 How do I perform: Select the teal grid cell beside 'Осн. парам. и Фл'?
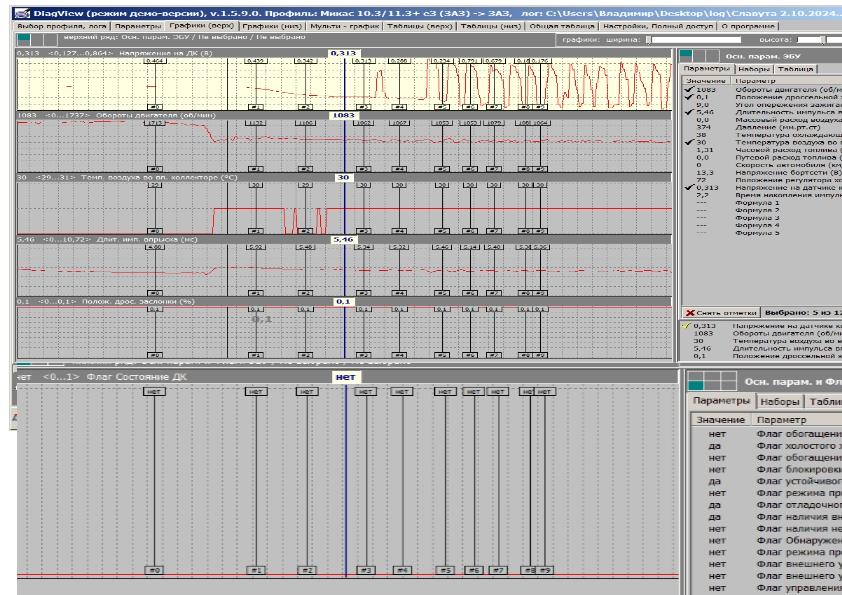[696, 385]
